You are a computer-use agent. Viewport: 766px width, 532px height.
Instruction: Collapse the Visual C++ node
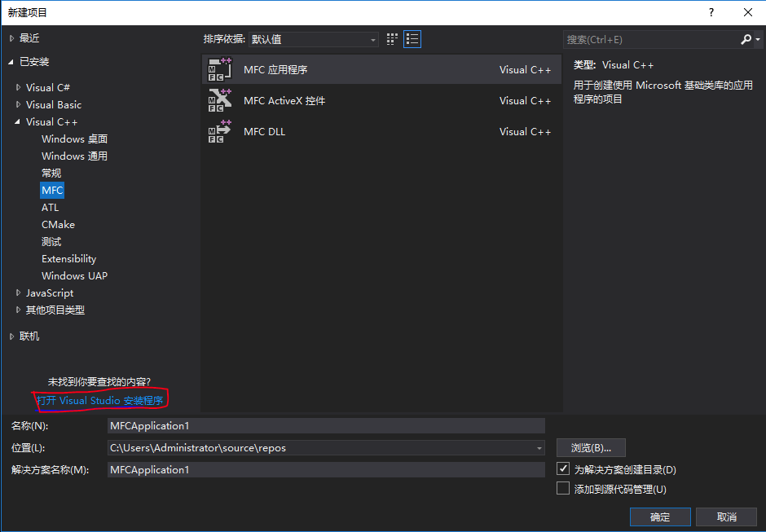pos(18,121)
